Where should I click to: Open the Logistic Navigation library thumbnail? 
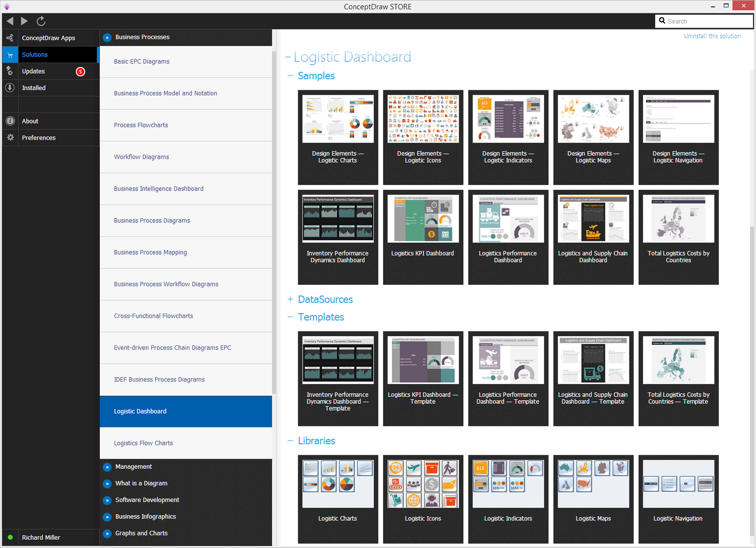click(x=678, y=499)
